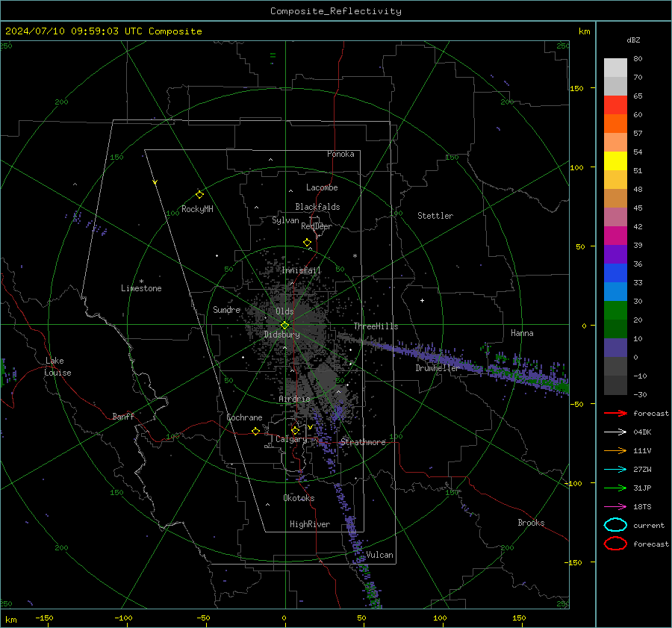The width and height of the screenshot is (672, 628).
Task: Click the Sundre label
Action: [x=226, y=309]
